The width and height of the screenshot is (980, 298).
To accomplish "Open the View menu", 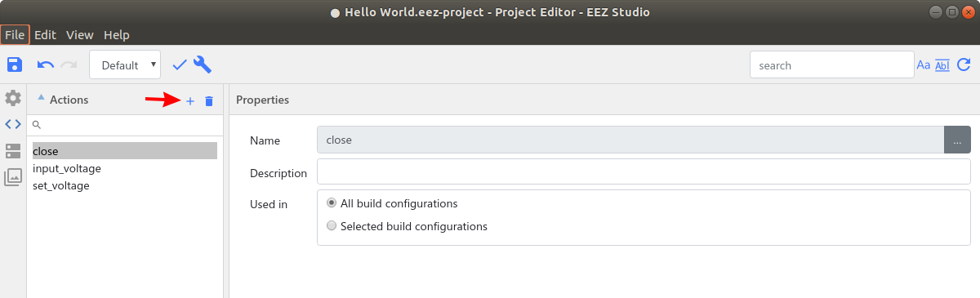I will coord(79,35).
